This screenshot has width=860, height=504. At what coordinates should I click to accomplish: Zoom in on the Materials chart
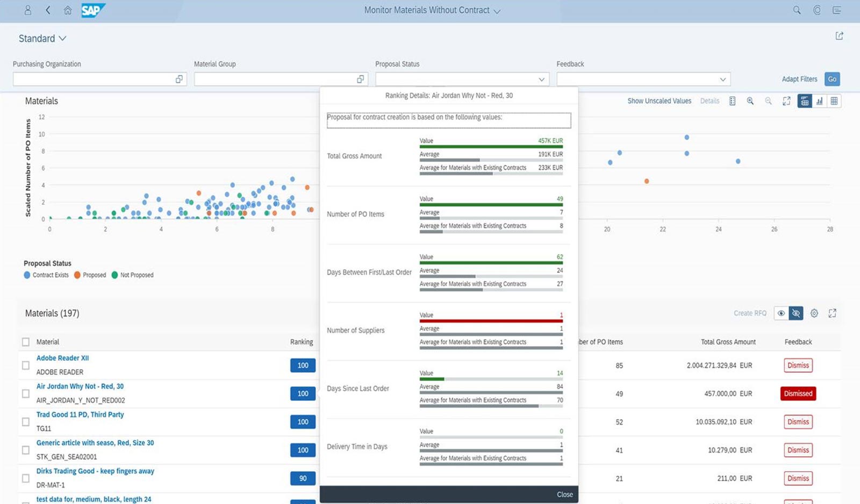click(750, 101)
